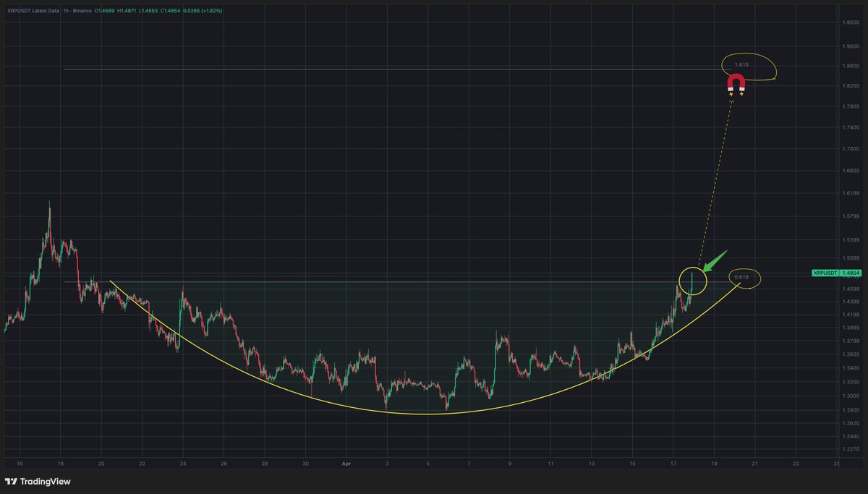Screen dimensions: 868x494
Task: Select the 1.618 Fibonacci level label
Action: click(x=741, y=65)
